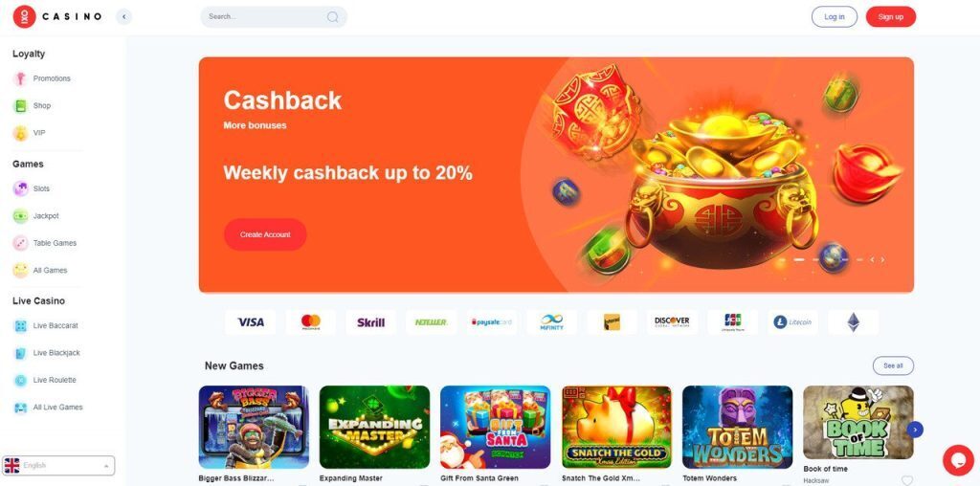Open the Shop sidebar icon
This screenshot has height=486, width=980.
[21, 105]
